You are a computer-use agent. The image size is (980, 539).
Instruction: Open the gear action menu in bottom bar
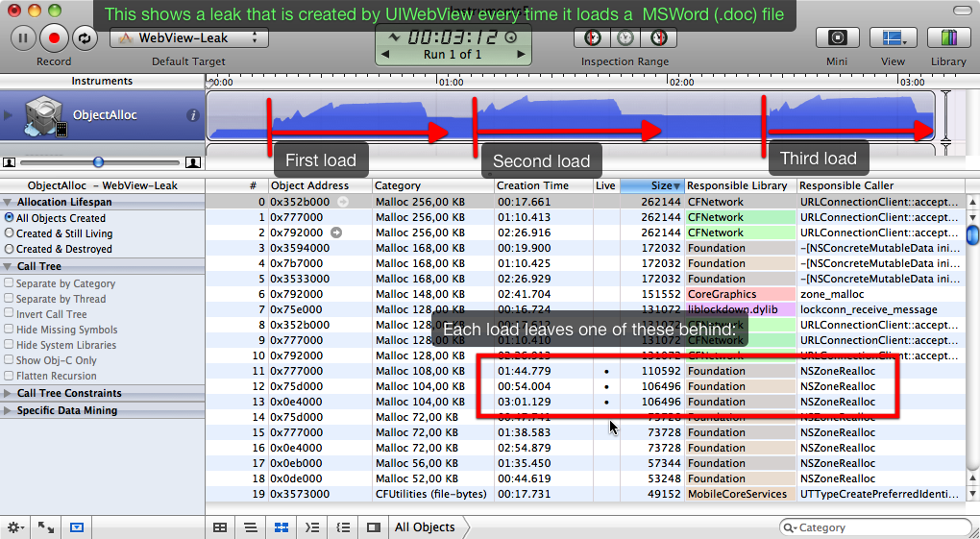click(x=15, y=527)
